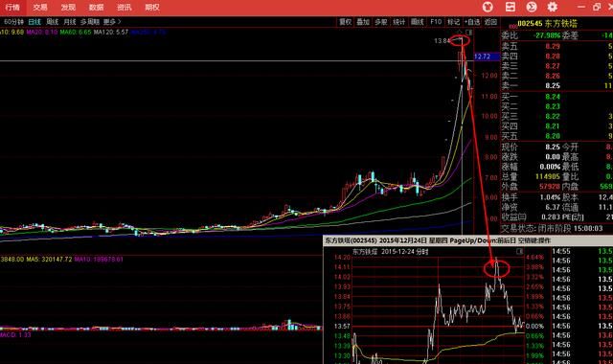The height and width of the screenshot is (364, 613).
Task: Switch to 周线 weekly chart
Action: coord(53,22)
